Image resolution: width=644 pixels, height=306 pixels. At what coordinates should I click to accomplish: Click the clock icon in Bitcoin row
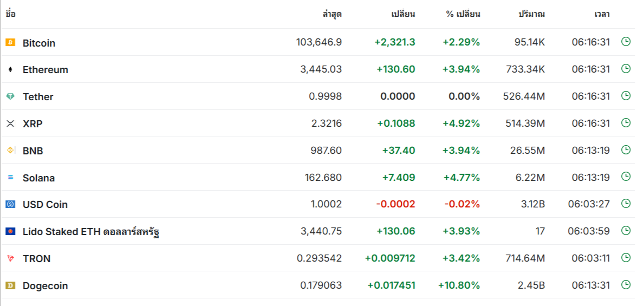tap(626, 41)
